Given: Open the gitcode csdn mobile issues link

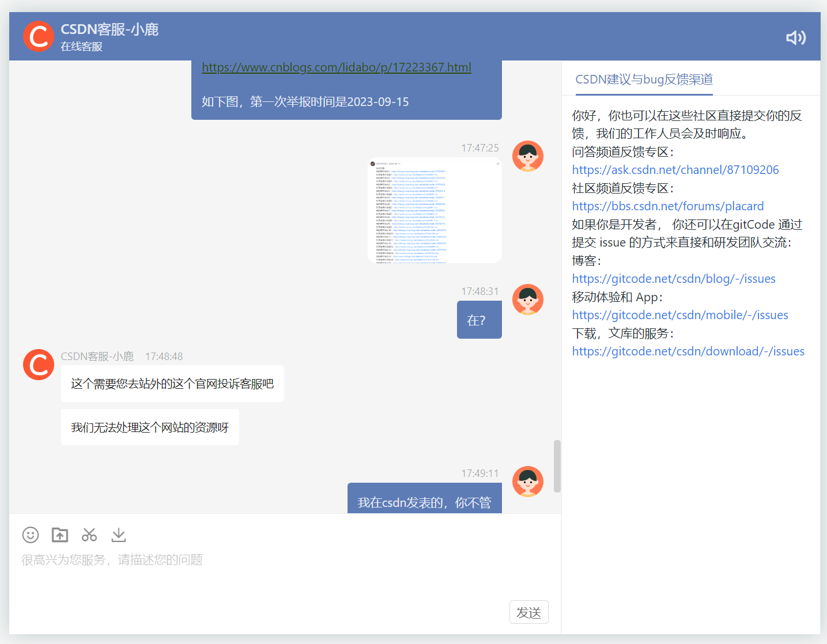Looking at the screenshot, I should [x=680, y=315].
